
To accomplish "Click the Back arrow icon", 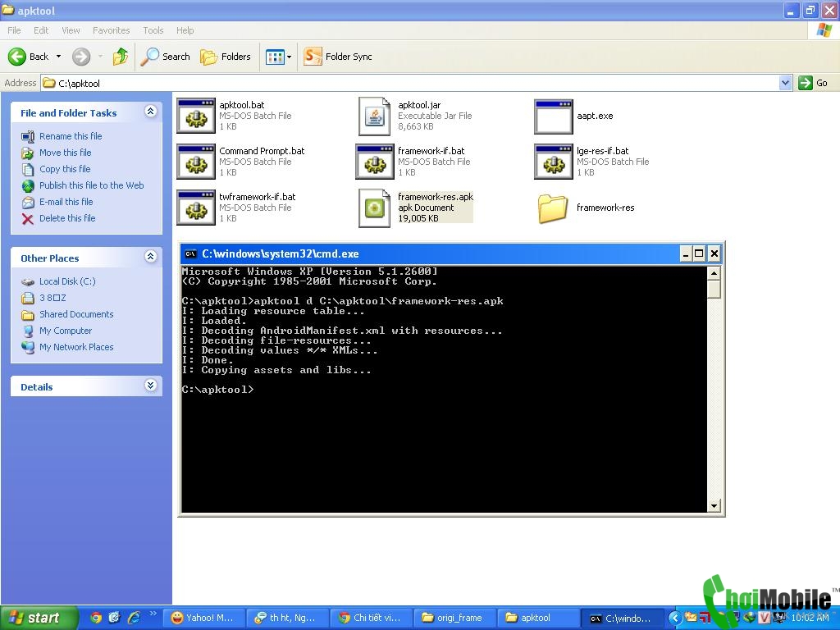I will point(16,57).
